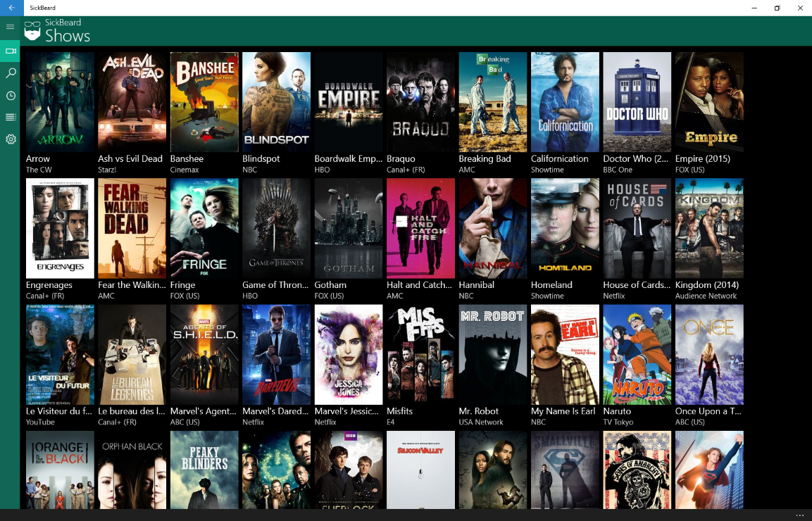Screen dimensions: 812x521
Task: Select the Sons of Anarchy poster
Action: pyautogui.click(x=637, y=470)
